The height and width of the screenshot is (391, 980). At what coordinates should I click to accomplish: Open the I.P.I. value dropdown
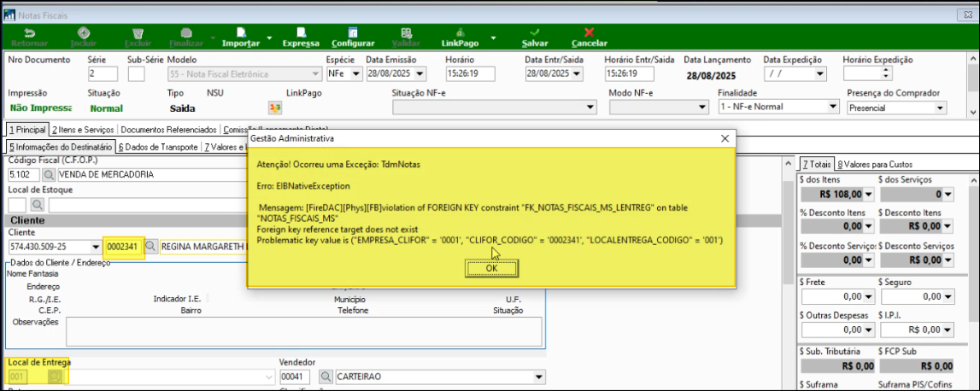pos(948,330)
